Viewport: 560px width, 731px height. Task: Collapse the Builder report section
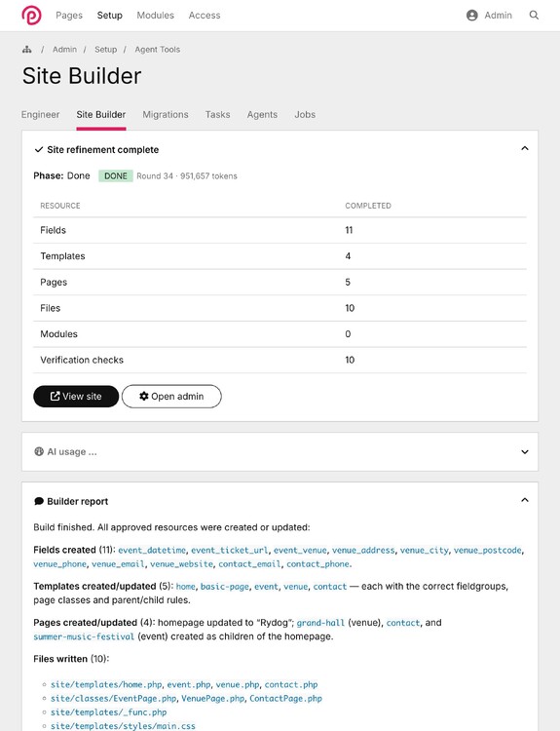(x=525, y=500)
